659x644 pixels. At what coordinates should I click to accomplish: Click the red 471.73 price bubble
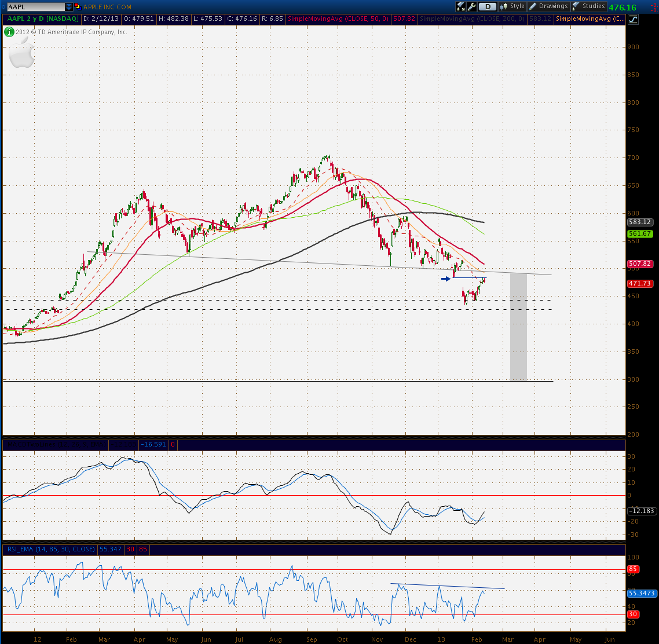tap(640, 284)
